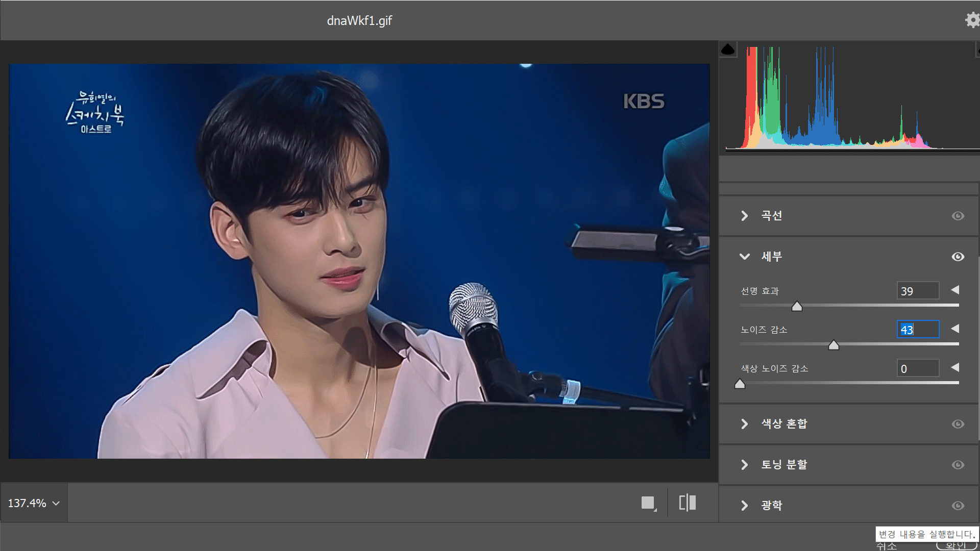This screenshot has width=980, height=551.
Task: Toggle visibility of the 세부 panel
Action: pos(958,257)
